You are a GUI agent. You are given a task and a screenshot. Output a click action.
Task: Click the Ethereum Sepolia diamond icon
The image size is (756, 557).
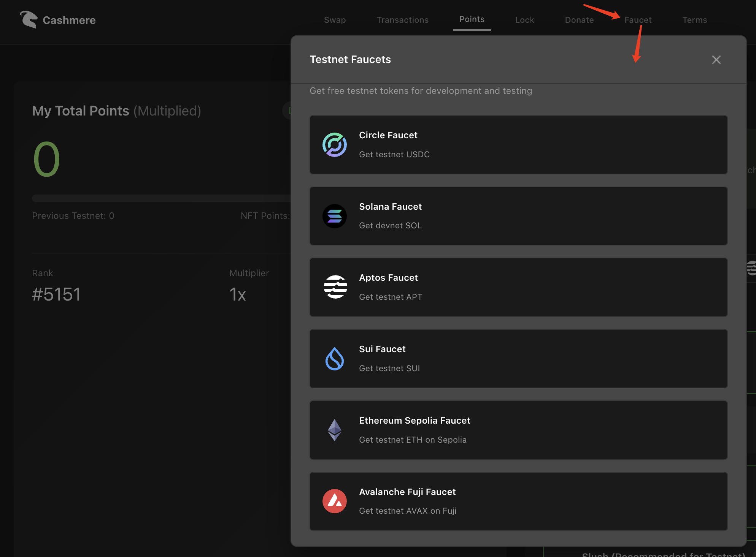335,430
